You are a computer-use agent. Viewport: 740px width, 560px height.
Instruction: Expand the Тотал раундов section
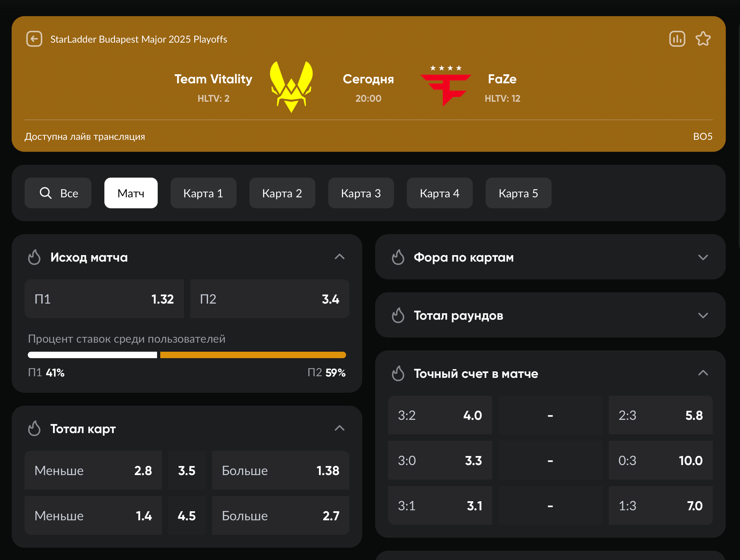coord(703,315)
